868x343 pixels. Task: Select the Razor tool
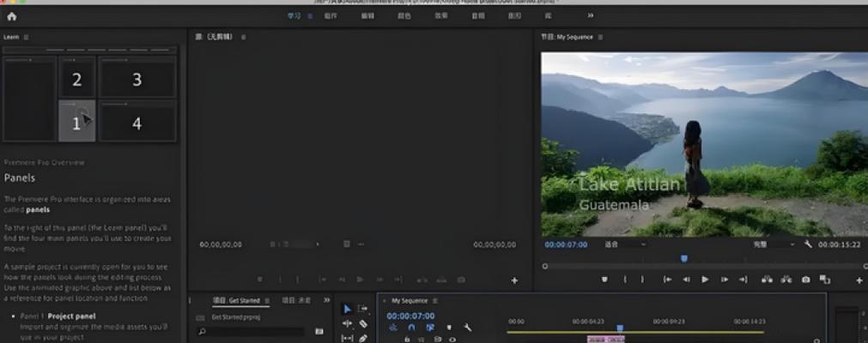[x=363, y=323]
